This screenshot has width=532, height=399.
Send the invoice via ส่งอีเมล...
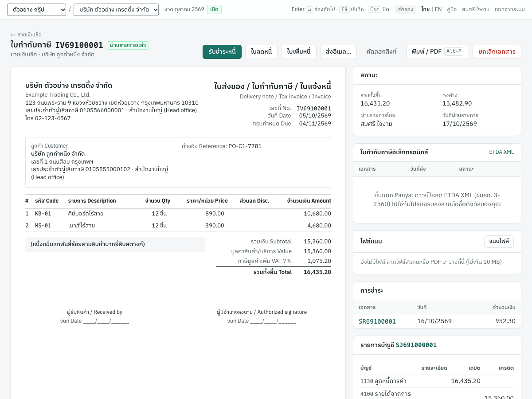(339, 52)
